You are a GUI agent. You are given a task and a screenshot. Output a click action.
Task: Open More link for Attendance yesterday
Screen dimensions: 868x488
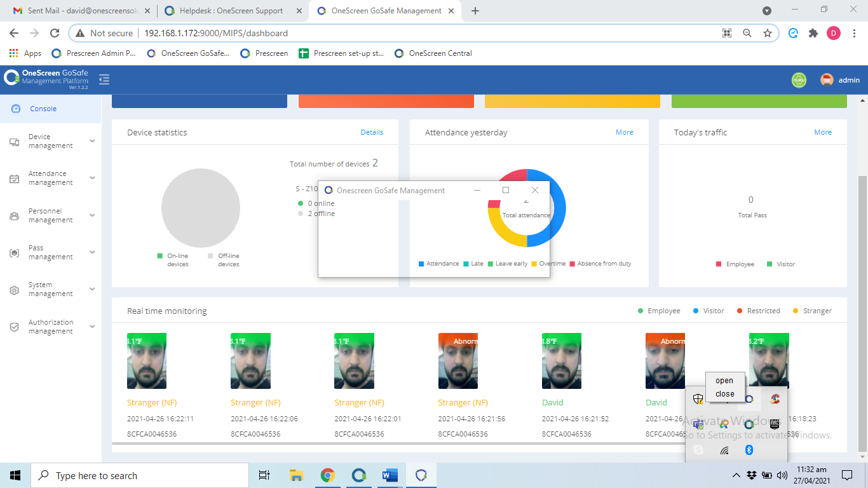coord(624,132)
